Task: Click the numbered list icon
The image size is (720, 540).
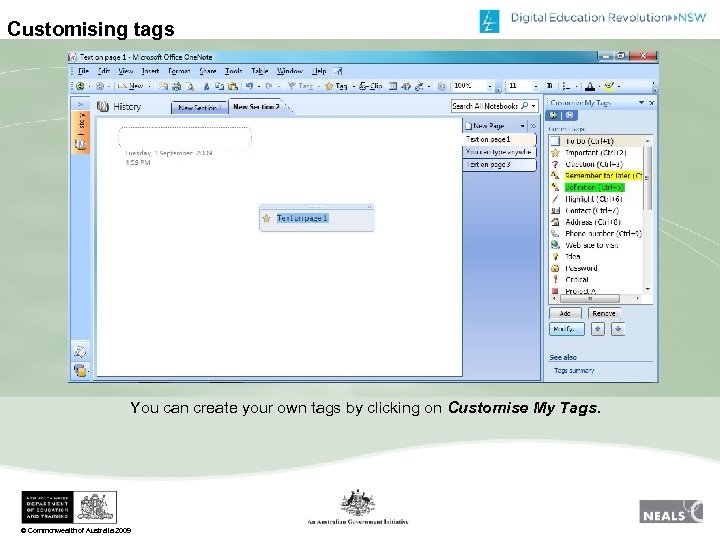Action: [x=567, y=86]
